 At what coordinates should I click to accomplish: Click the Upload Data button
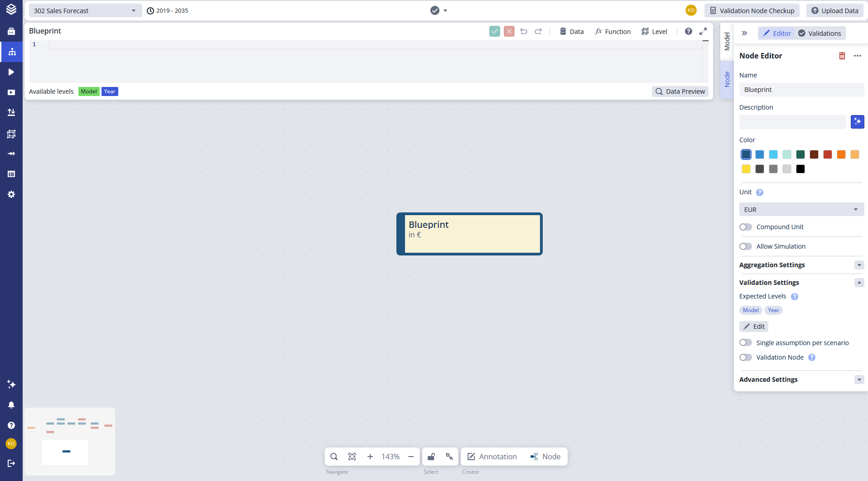click(x=834, y=11)
